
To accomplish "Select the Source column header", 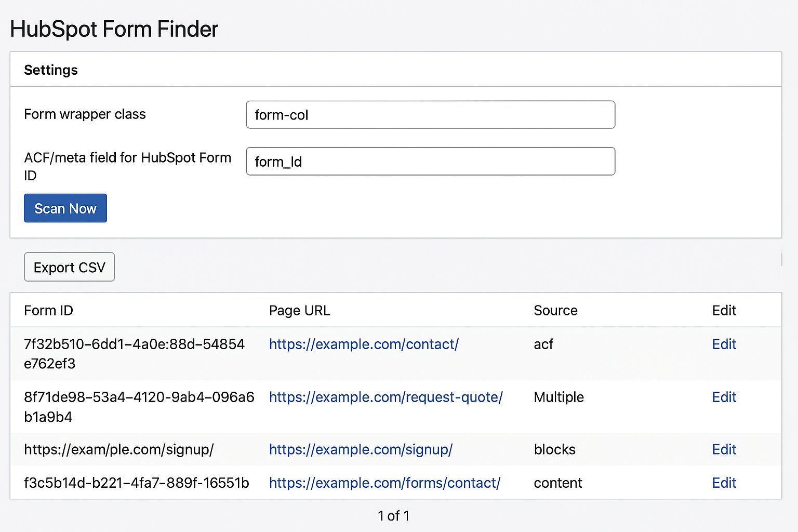I will tap(555, 311).
